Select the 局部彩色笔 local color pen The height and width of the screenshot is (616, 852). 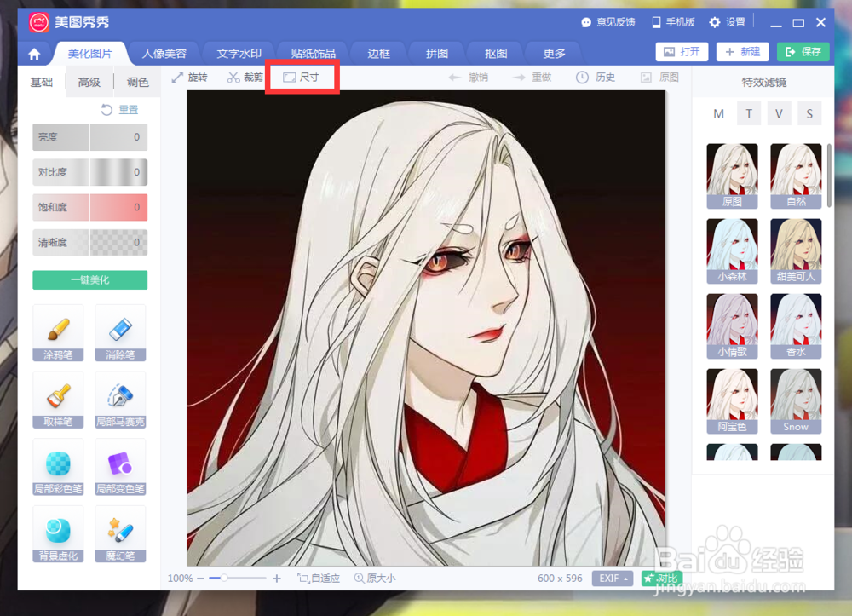58,467
